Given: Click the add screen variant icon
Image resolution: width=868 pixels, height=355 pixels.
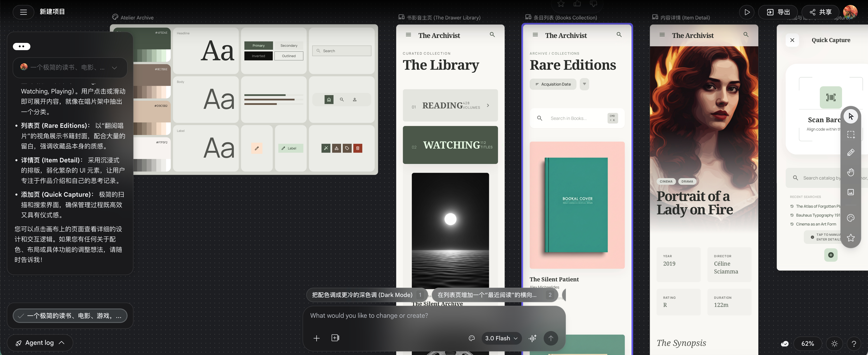Looking at the screenshot, I should pyautogui.click(x=335, y=338).
